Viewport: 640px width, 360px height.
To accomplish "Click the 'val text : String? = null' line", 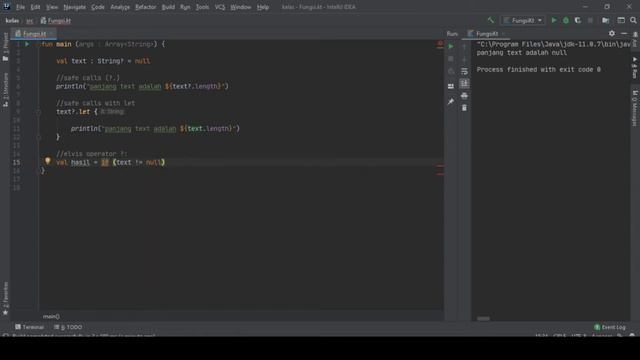I will [x=103, y=61].
